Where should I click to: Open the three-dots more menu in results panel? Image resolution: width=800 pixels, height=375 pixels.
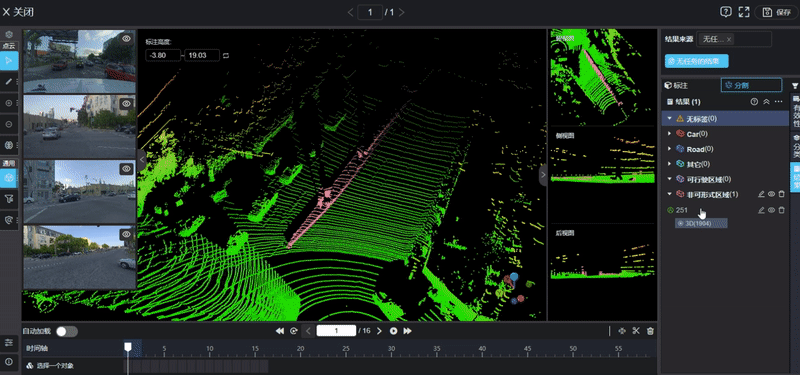click(778, 102)
